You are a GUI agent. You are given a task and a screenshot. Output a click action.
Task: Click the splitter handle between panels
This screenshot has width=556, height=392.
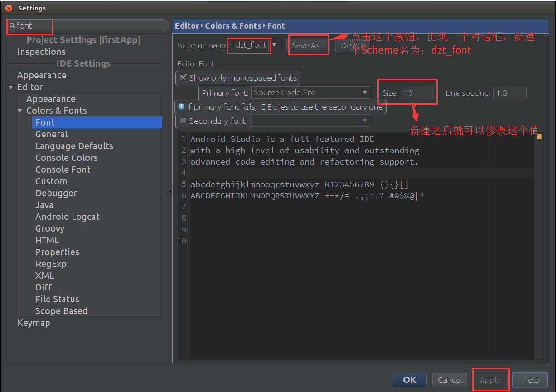point(171,191)
